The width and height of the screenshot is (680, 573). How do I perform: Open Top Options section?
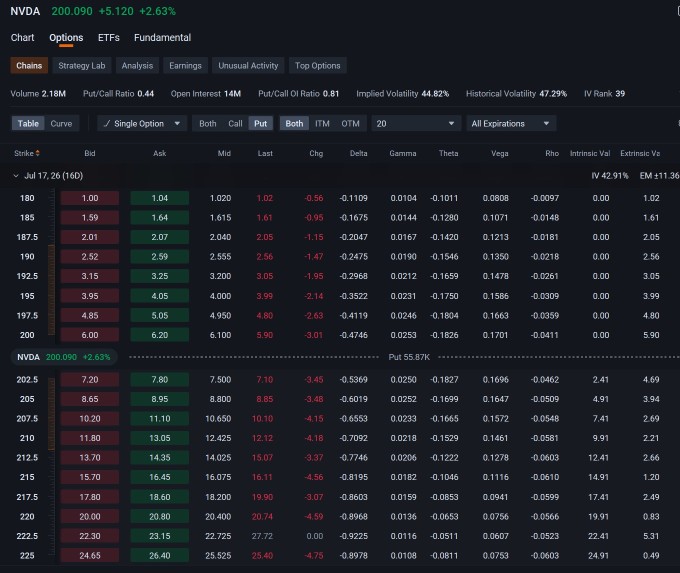click(x=317, y=65)
